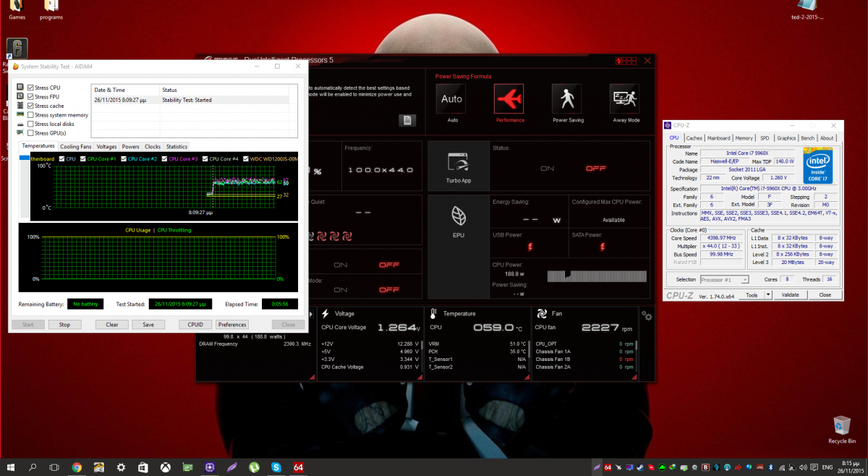This screenshot has width=868, height=476.
Task: Open Skype from the taskbar
Action: coord(276,467)
